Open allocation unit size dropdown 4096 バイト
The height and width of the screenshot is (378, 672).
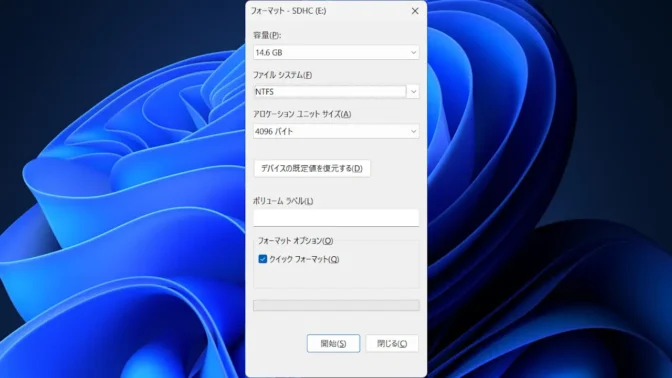click(x=336, y=131)
